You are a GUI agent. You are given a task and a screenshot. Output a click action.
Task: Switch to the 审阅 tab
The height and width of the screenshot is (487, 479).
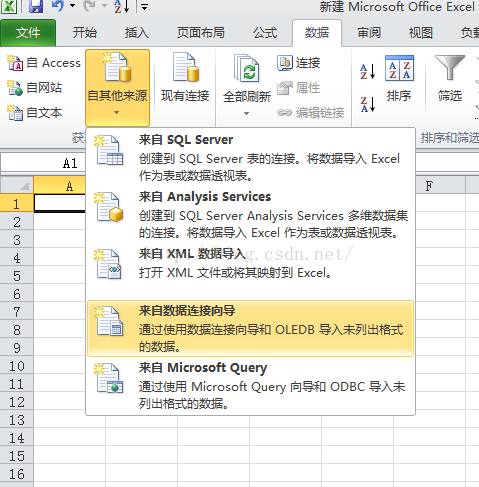[x=369, y=33]
